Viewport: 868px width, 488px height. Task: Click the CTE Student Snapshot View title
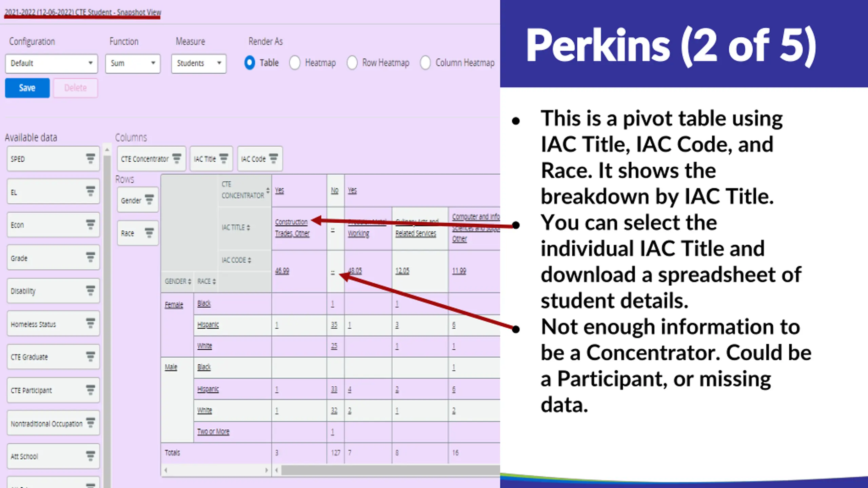83,12
